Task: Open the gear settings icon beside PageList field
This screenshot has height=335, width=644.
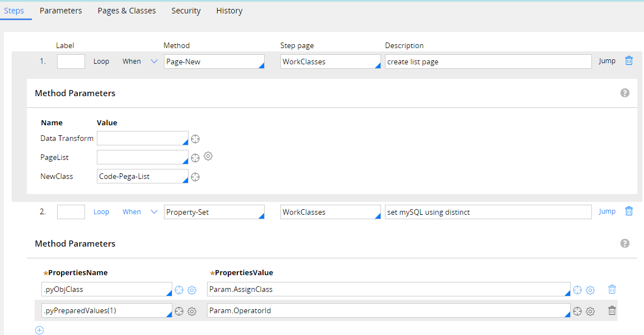Action: [208, 157]
